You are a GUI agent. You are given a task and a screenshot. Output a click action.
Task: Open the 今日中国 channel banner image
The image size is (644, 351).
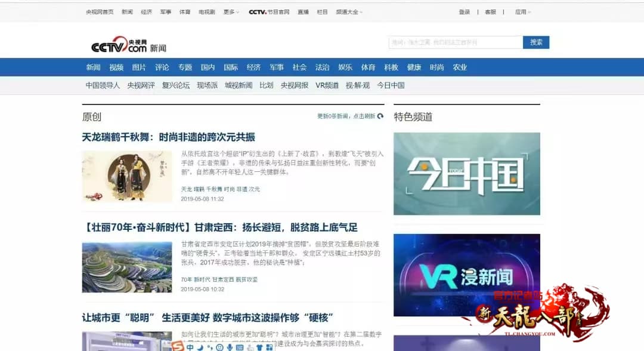click(466, 174)
